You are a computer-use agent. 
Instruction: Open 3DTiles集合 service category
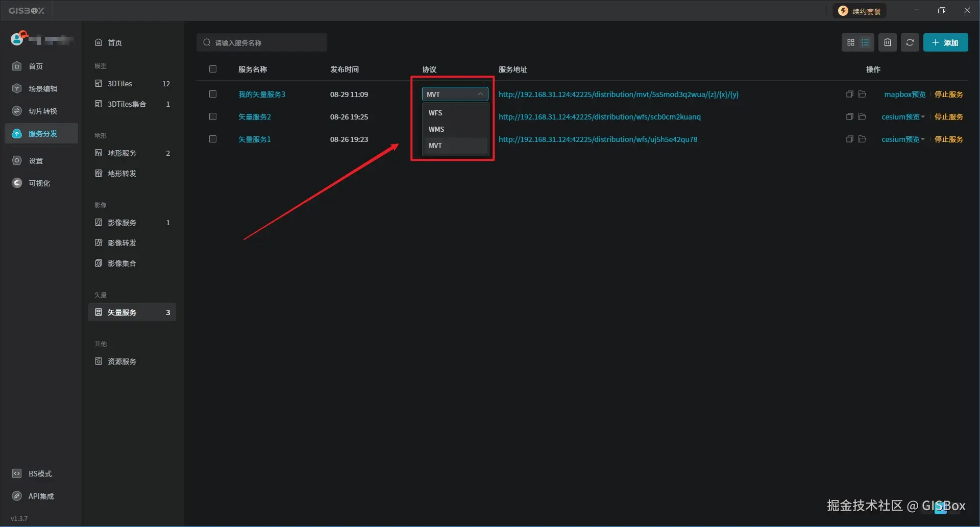(132, 104)
